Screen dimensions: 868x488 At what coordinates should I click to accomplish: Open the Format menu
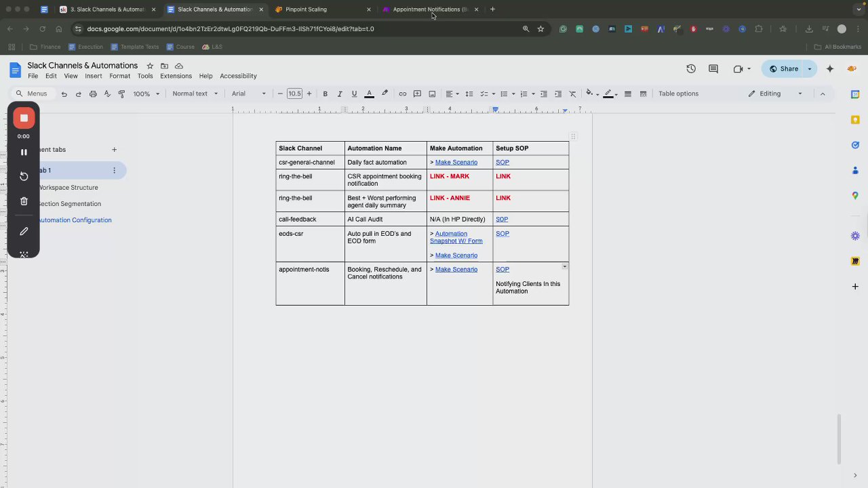(x=119, y=76)
